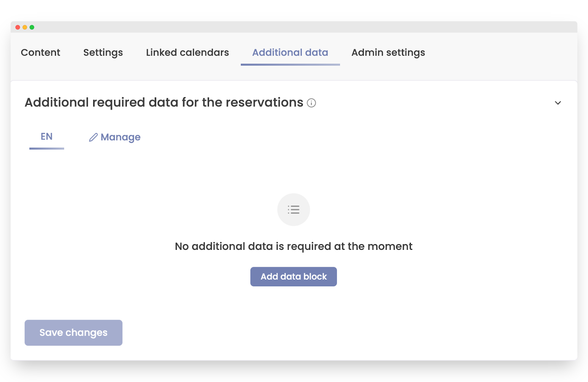
Task: Select the EN language tab
Action: (x=46, y=137)
